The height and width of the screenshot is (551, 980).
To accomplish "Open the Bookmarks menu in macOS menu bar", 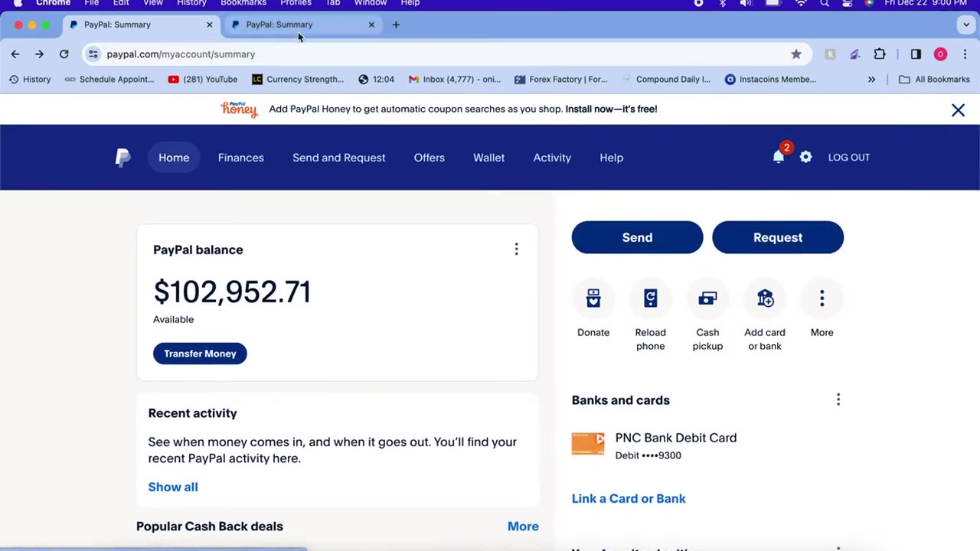I will (243, 3).
